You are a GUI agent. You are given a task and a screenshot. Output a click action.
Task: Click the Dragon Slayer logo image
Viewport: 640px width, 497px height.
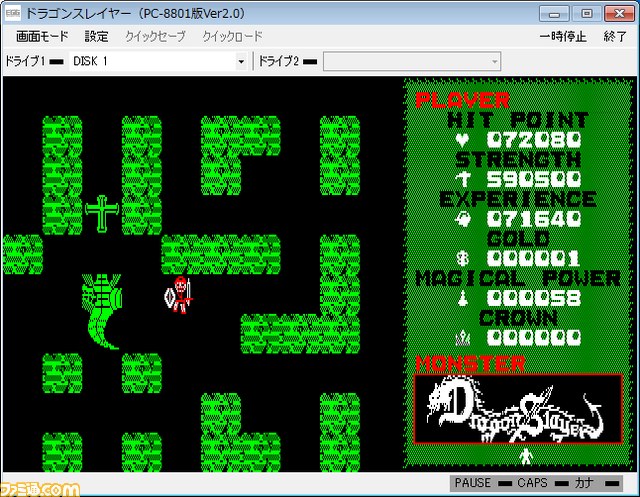point(518,409)
